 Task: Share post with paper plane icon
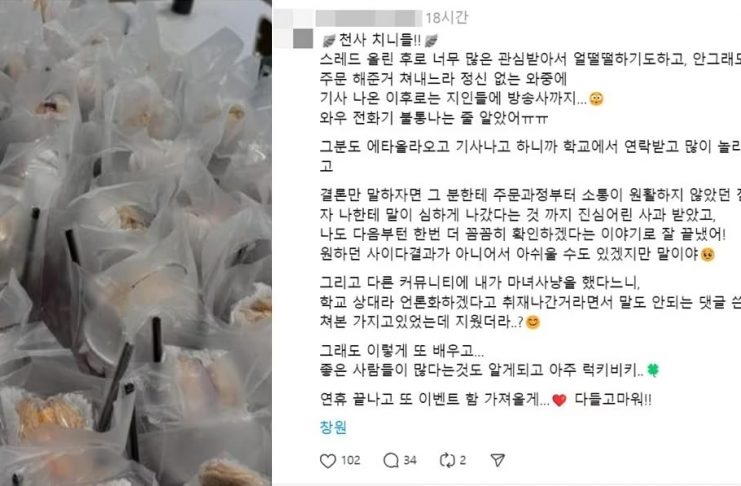coord(498,460)
